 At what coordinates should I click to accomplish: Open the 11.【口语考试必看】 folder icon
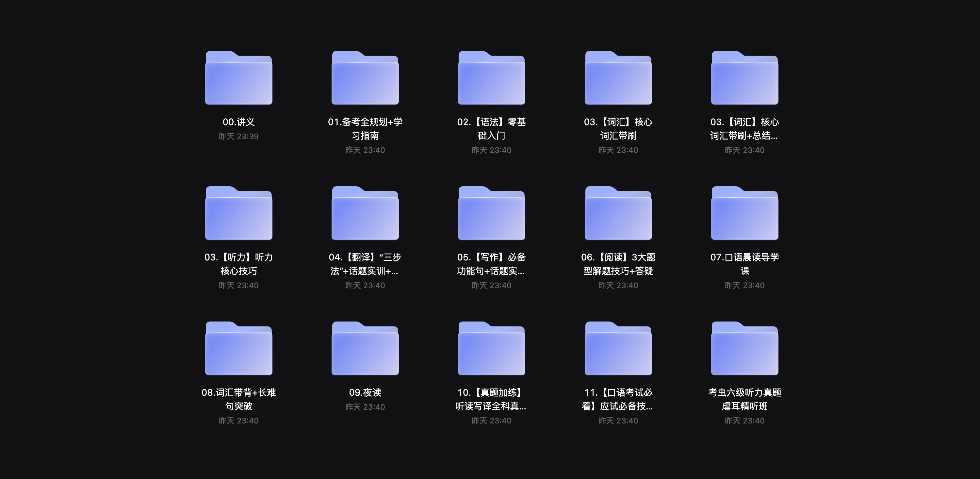(x=618, y=348)
